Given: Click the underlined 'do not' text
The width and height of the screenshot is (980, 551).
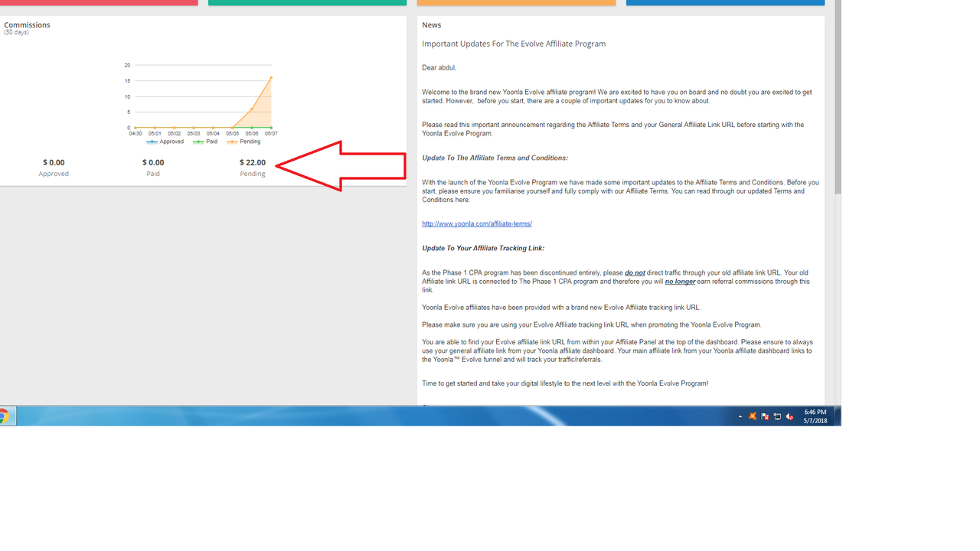Looking at the screenshot, I should [x=635, y=272].
